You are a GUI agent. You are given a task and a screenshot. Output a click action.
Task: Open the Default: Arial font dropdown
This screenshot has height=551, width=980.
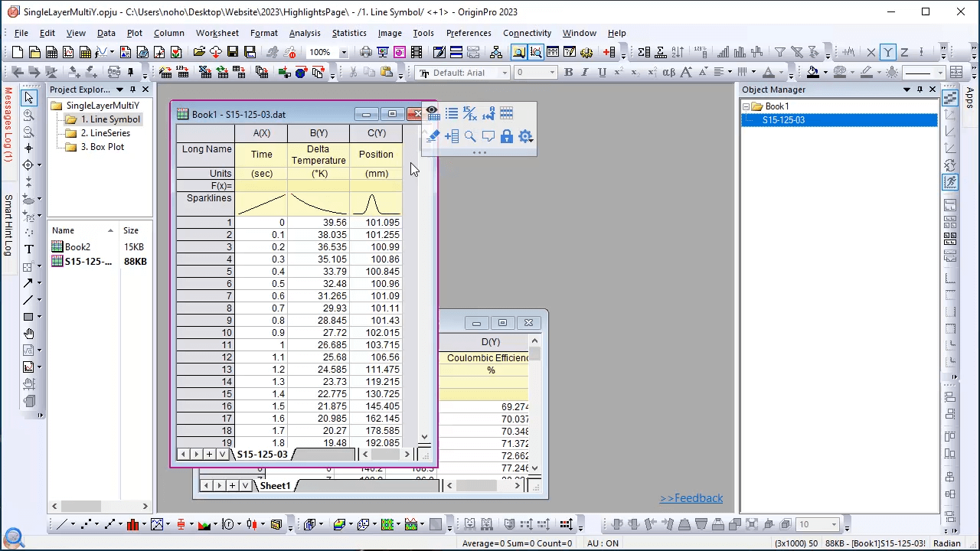505,73
